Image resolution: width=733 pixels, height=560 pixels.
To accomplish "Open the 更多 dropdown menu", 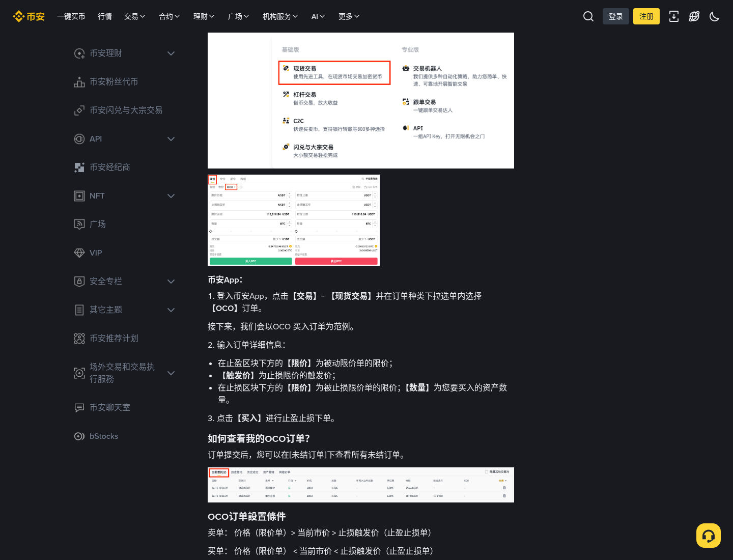I will pyautogui.click(x=349, y=16).
